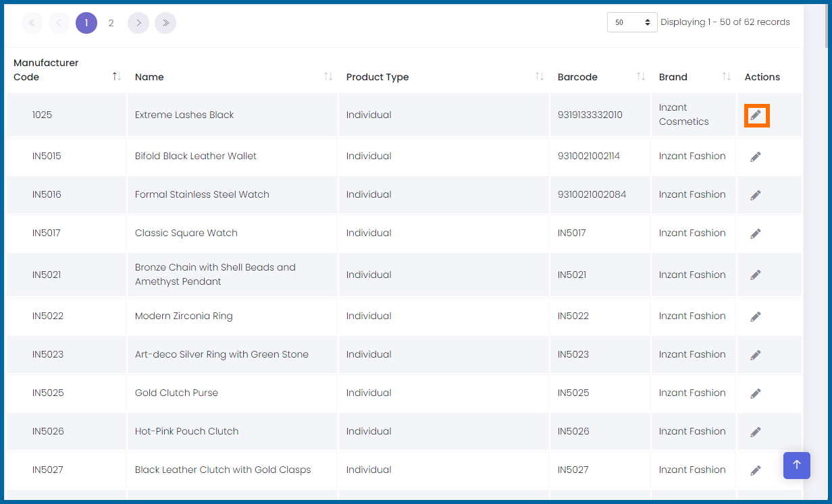Open edit for Classic Square Watch
This screenshot has width=832, height=504.
pos(756,233)
